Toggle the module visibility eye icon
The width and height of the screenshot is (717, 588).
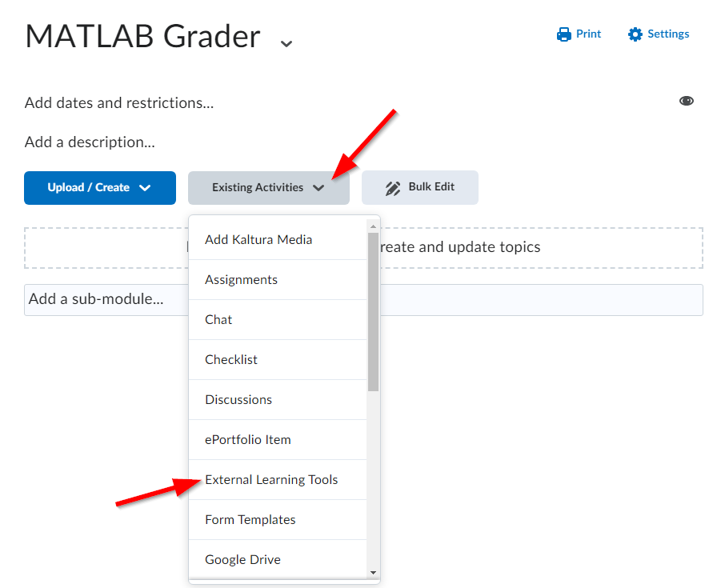click(x=686, y=101)
